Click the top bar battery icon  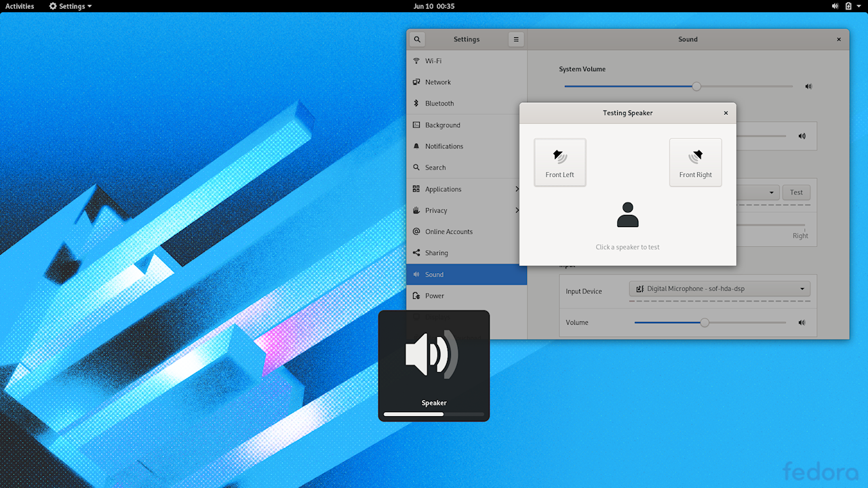click(x=848, y=6)
